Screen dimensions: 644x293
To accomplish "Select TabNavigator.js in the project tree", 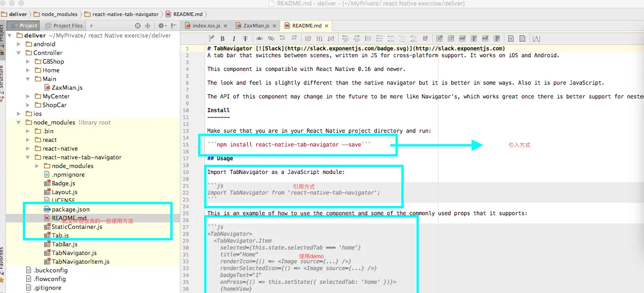I will (70, 253).
